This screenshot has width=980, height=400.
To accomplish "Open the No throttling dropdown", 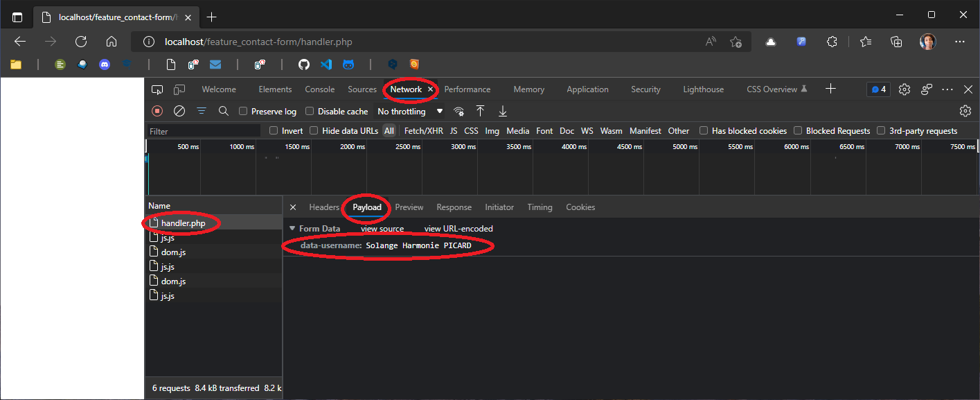I will click(x=410, y=112).
